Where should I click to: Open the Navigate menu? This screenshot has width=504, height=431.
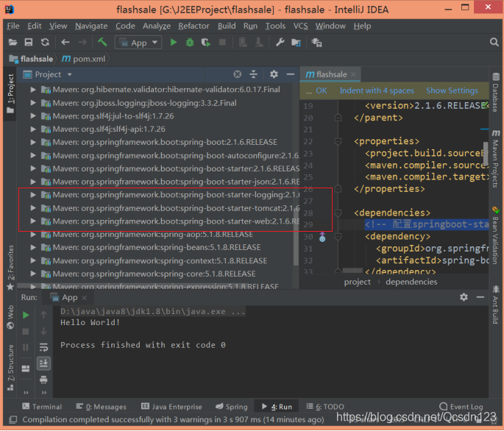(91, 26)
